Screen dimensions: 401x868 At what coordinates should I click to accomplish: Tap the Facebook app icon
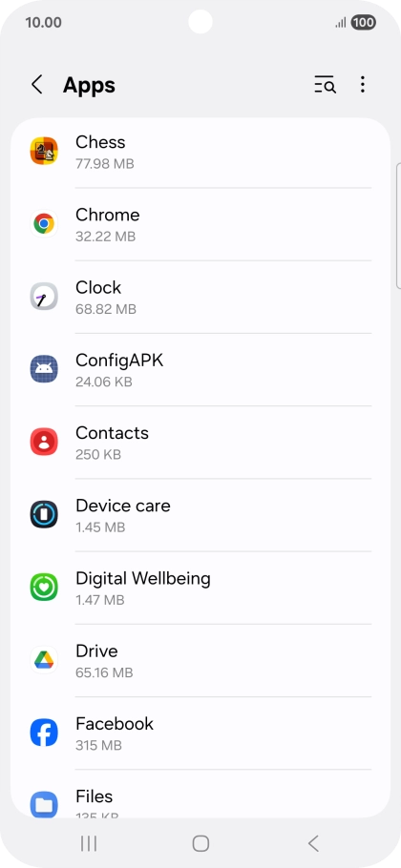(x=44, y=733)
